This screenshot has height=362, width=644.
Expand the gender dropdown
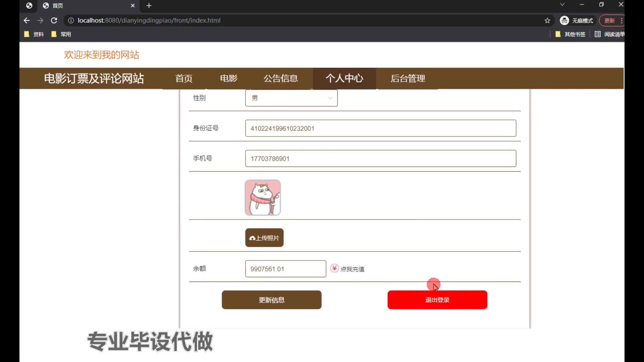[x=291, y=98]
